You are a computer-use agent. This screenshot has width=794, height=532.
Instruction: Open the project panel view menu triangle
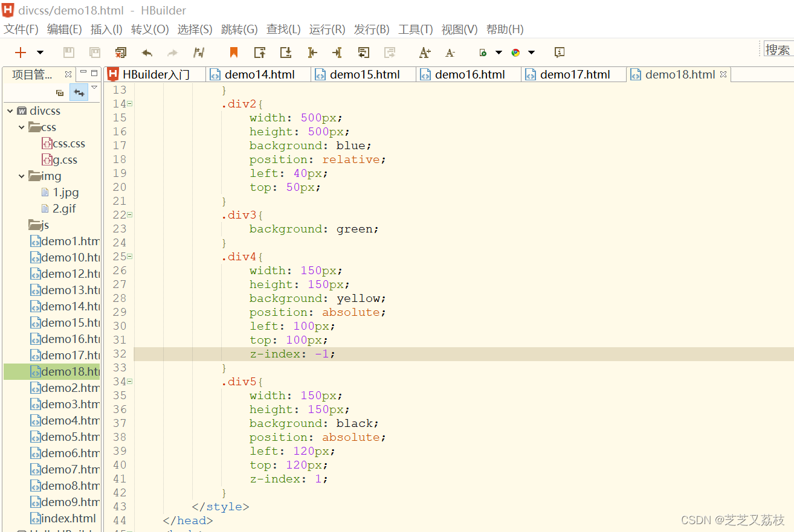(94, 88)
